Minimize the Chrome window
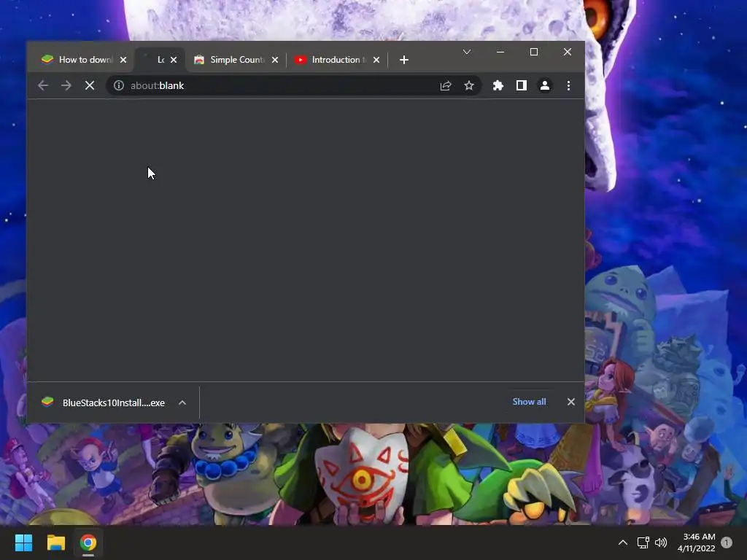 pyautogui.click(x=500, y=52)
